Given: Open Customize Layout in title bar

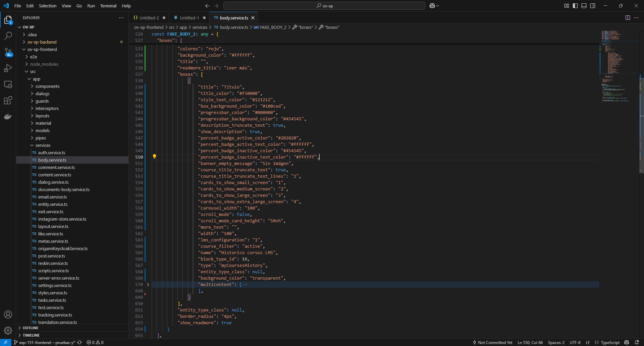Looking at the screenshot, I should click(x=567, y=6).
